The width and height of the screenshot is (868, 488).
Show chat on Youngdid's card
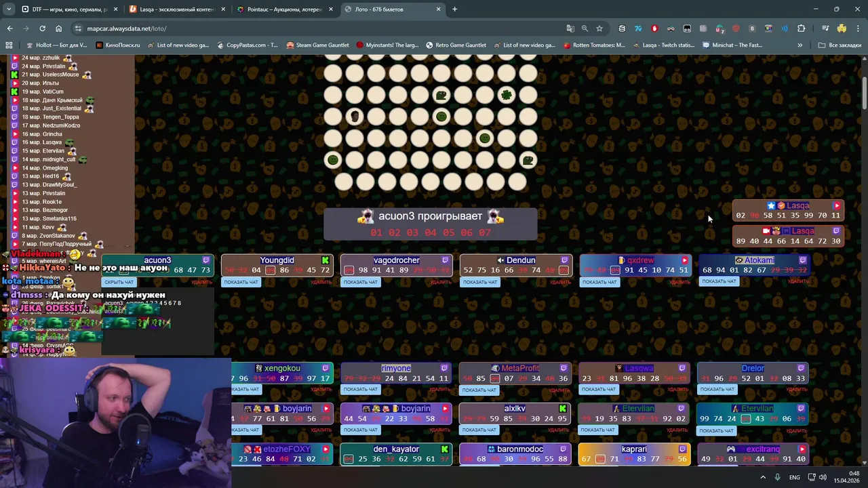(x=241, y=282)
